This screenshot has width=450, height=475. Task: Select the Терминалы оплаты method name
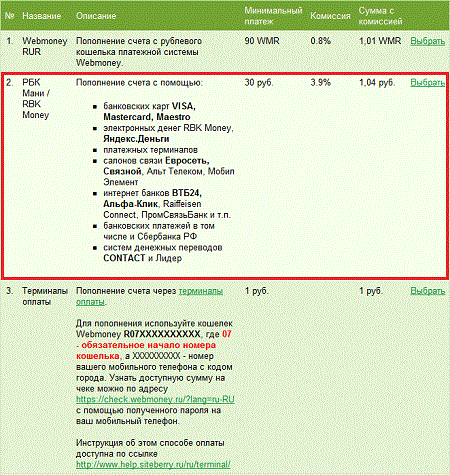45,296
